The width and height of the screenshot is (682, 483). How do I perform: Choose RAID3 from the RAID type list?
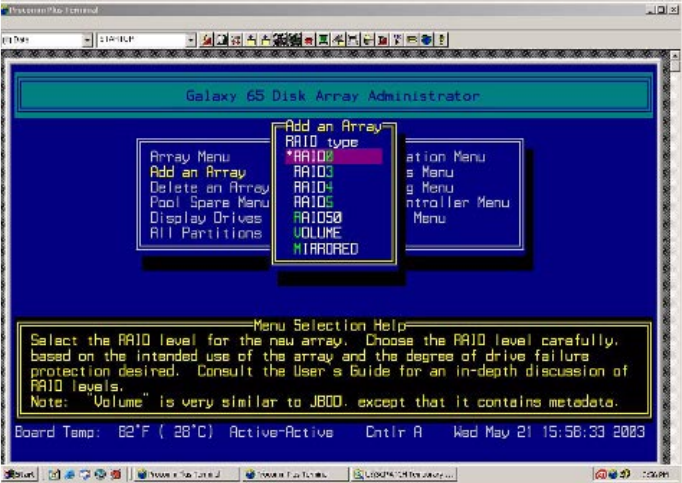(314, 172)
